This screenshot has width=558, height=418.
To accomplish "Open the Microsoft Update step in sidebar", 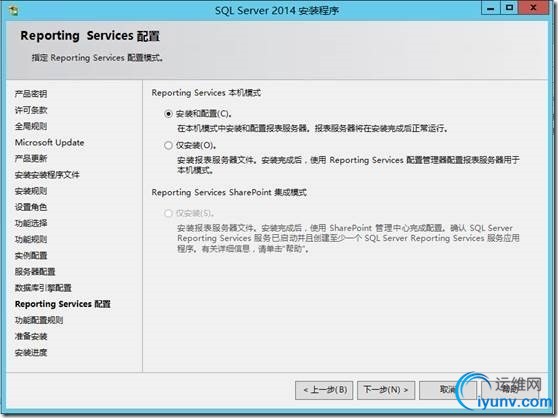I will coord(49,143).
